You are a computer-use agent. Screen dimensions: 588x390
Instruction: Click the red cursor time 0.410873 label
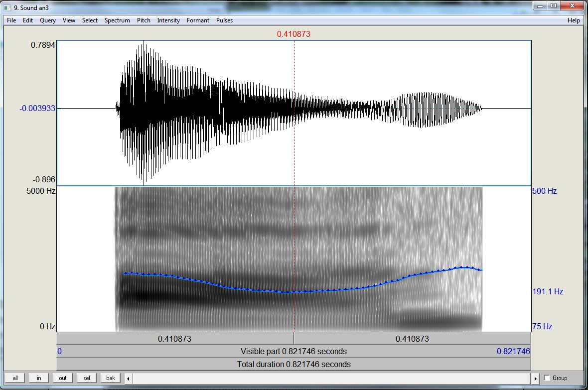point(294,34)
